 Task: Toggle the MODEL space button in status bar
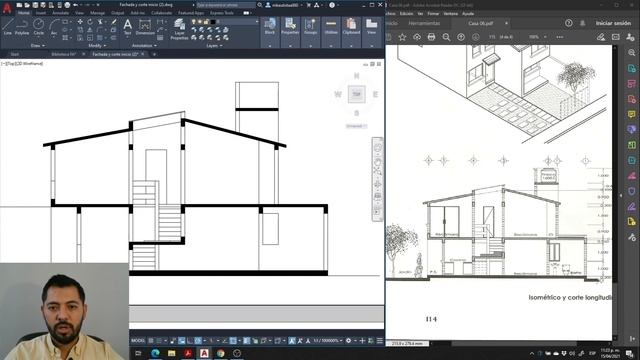[138, 340]
